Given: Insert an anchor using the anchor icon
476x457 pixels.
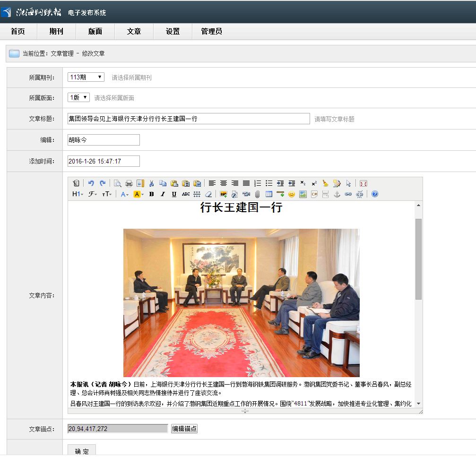Looking at the screenshot, I should tap(337, 194).
